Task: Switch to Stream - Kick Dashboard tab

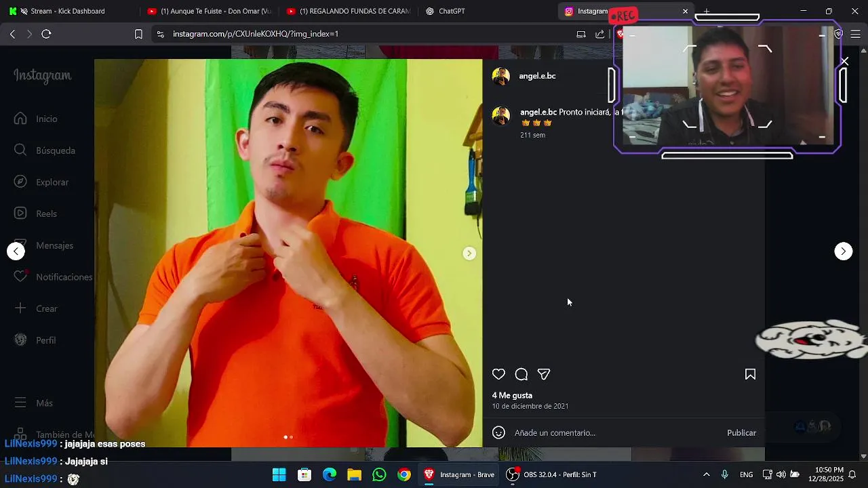Action: pos(68,11)
